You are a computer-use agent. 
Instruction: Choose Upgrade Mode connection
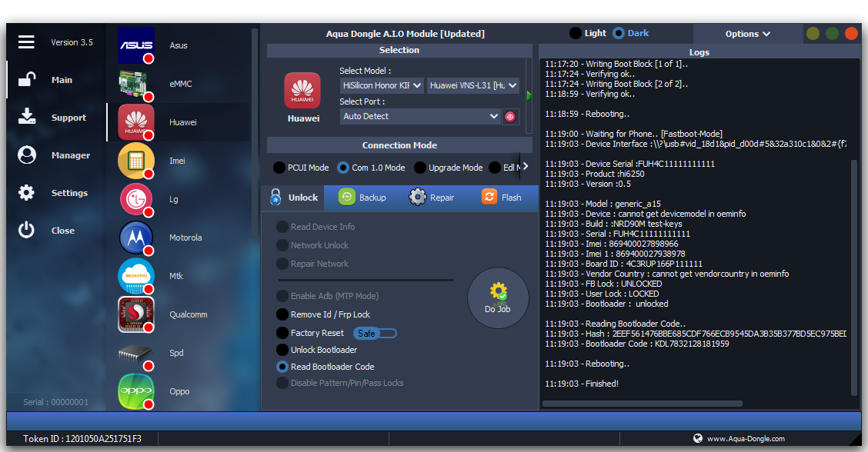(420, 168)
